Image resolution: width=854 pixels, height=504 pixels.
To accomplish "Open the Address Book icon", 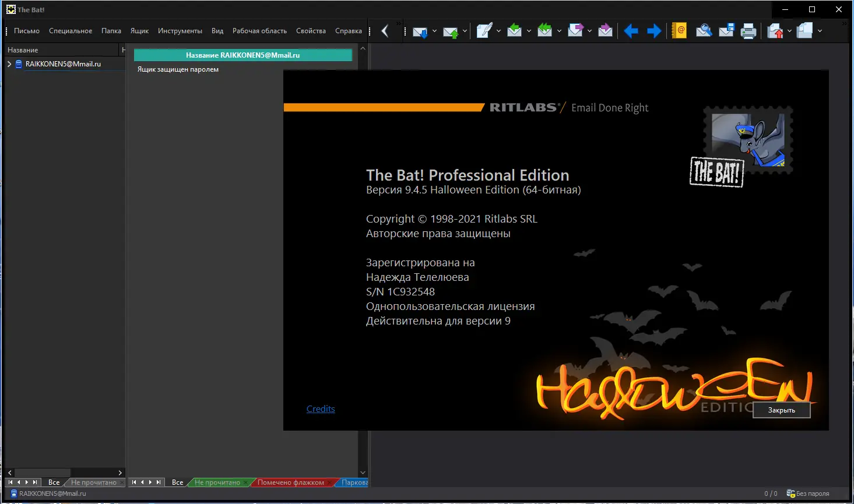I will [x=679, y=31].
